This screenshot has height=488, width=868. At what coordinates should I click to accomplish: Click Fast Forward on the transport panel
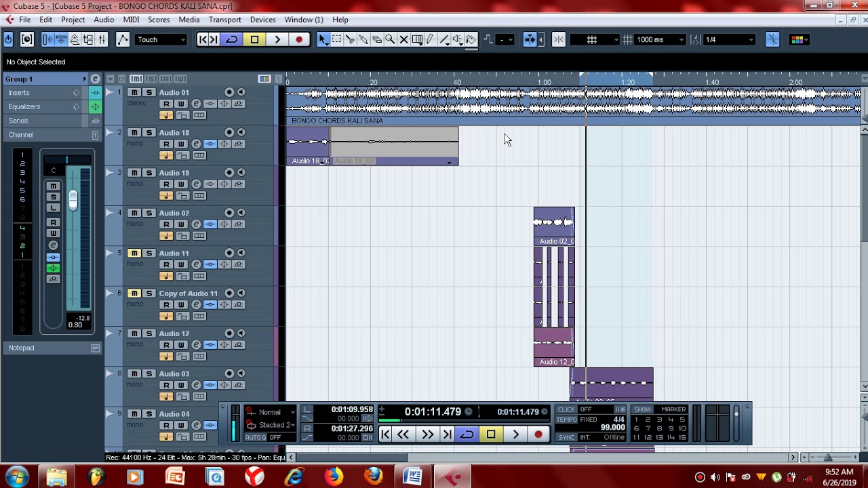(x=427, y=434)
